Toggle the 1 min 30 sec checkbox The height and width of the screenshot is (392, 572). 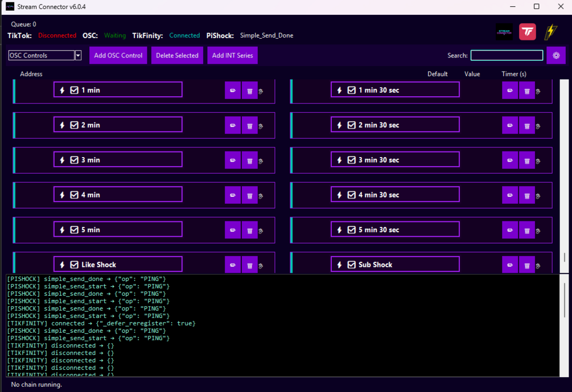click(x=352, y=90)
